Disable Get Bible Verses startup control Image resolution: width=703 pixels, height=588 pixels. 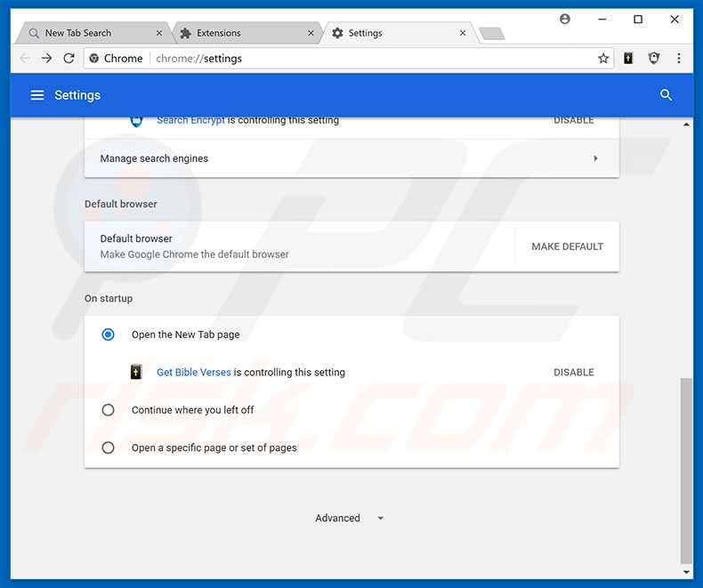click(573, 372)
